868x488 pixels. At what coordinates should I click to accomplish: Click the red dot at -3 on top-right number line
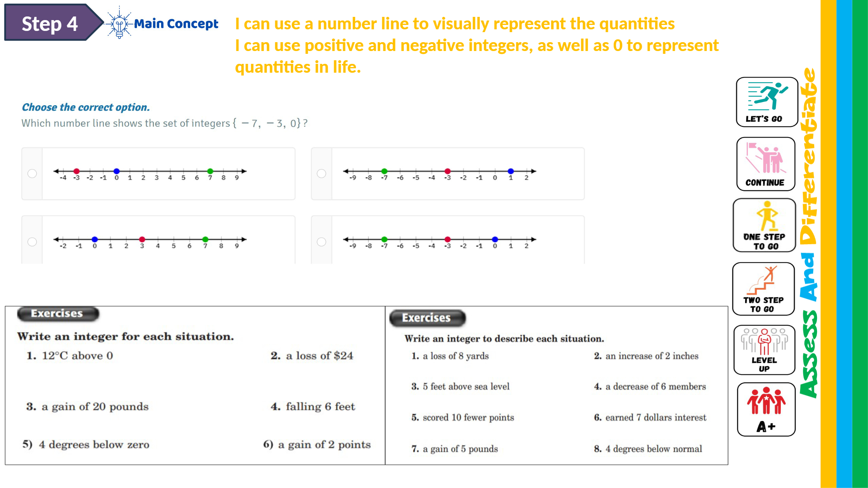coord(448,171)
